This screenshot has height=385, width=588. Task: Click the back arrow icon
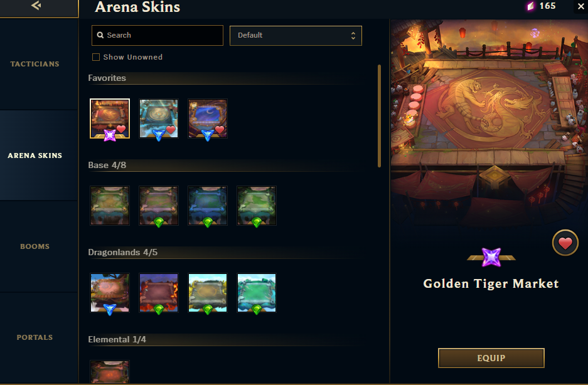pyautogui.click(x=36, y=5)
